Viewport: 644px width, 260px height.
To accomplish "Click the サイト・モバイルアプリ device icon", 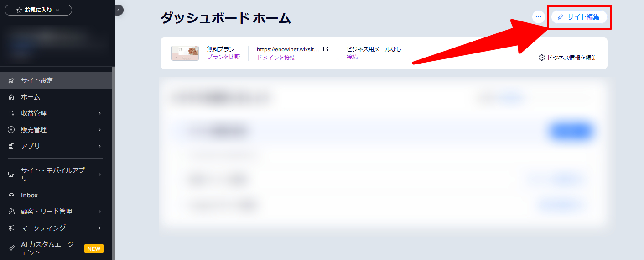I will (x=11, y=175).
